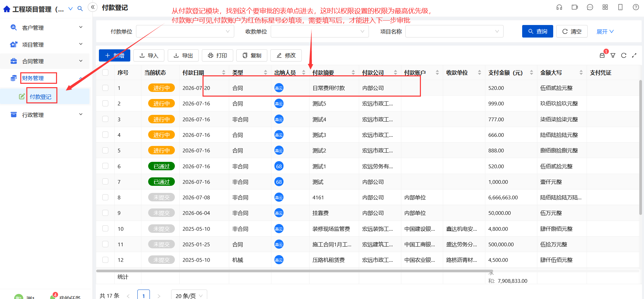Open table filter funnel icon

pos(613,55)
